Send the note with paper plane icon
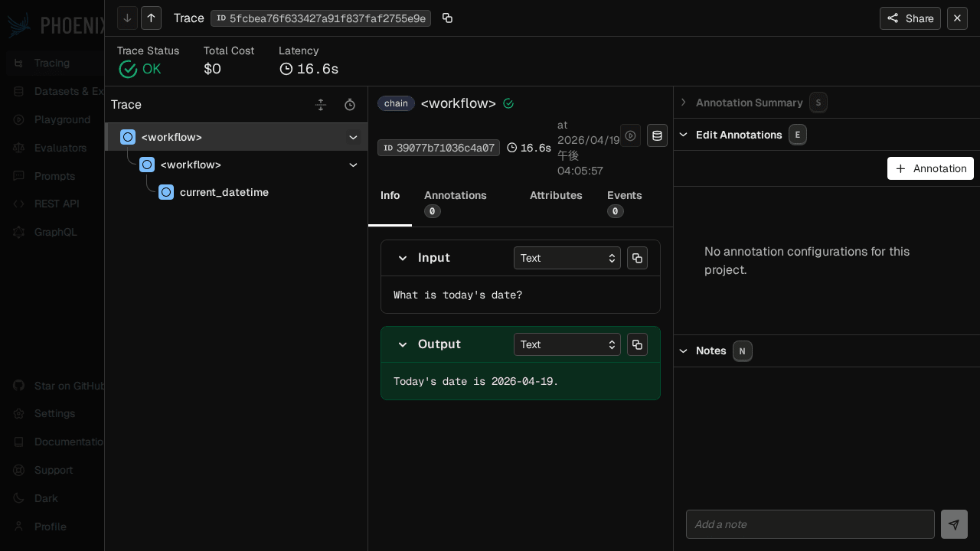Viewport: 980px width, 551px height. click(954, 524)
